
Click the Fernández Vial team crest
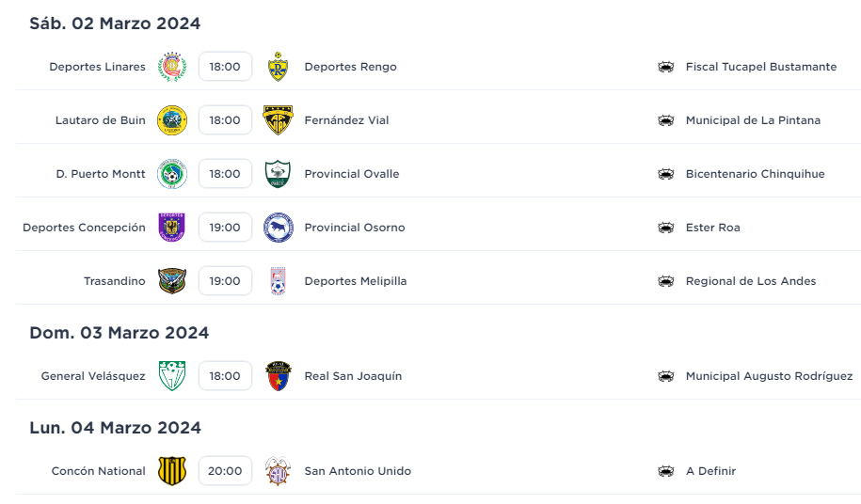pyautogui.click(x=278, y=120)
